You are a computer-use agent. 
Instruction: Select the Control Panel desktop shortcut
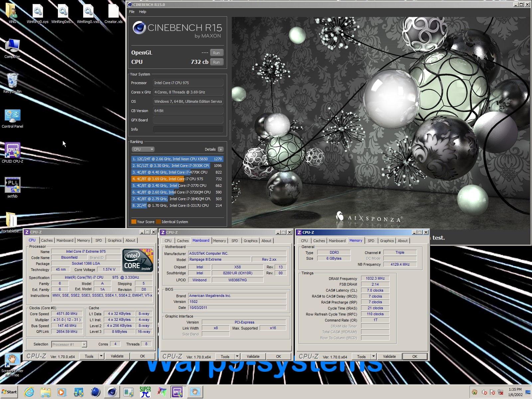pyautogui.click(x=12, y=118)
